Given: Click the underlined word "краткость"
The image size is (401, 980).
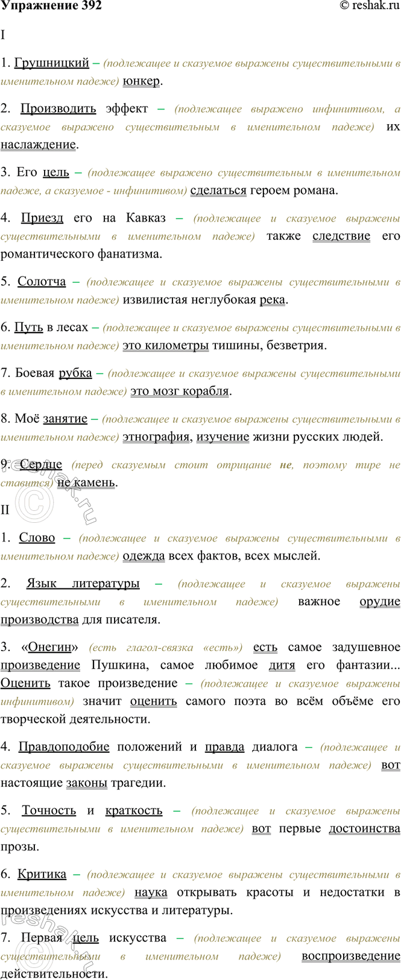Looking at the screenshot, I should pyautogui.click(x=134, y=811).
